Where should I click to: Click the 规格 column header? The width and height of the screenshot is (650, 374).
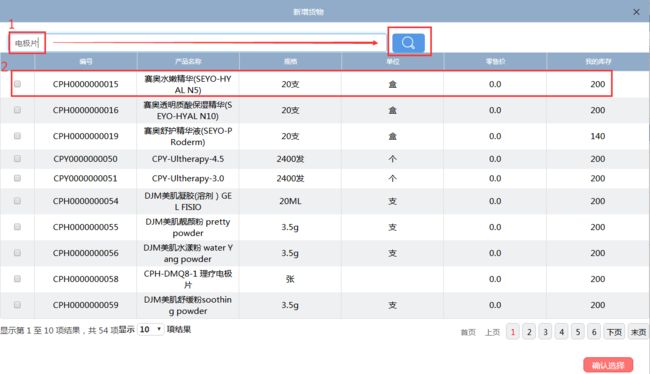point(290,61)
